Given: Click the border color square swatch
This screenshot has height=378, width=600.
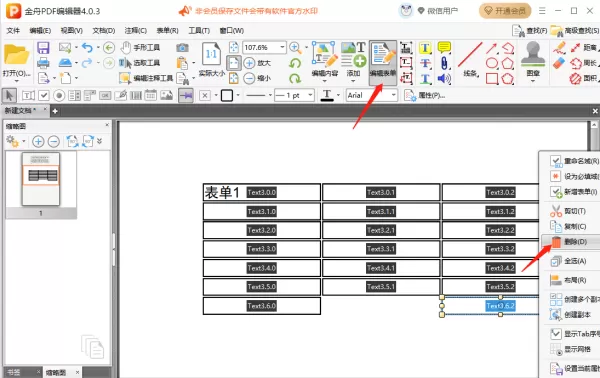Looking at the screenshot, I should pos(227,95).
